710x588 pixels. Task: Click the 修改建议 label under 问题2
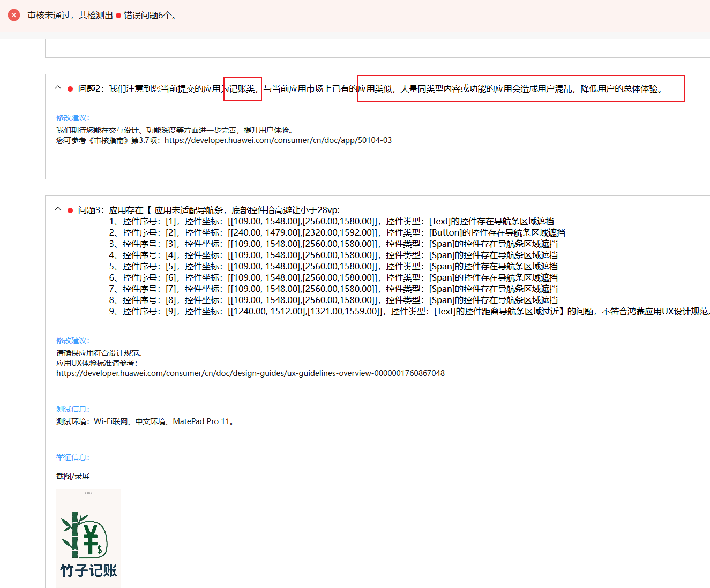pyautogui.click(x=73, y=118)
